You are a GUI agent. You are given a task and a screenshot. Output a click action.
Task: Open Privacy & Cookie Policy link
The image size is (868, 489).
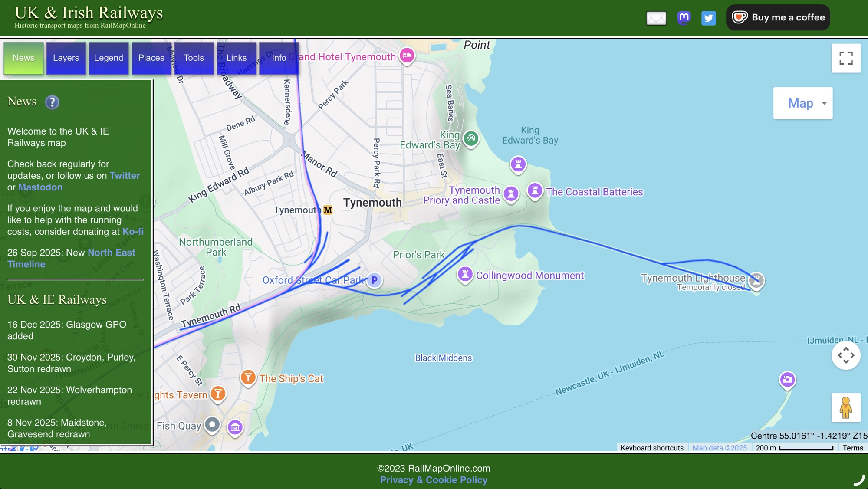(434, 480)
